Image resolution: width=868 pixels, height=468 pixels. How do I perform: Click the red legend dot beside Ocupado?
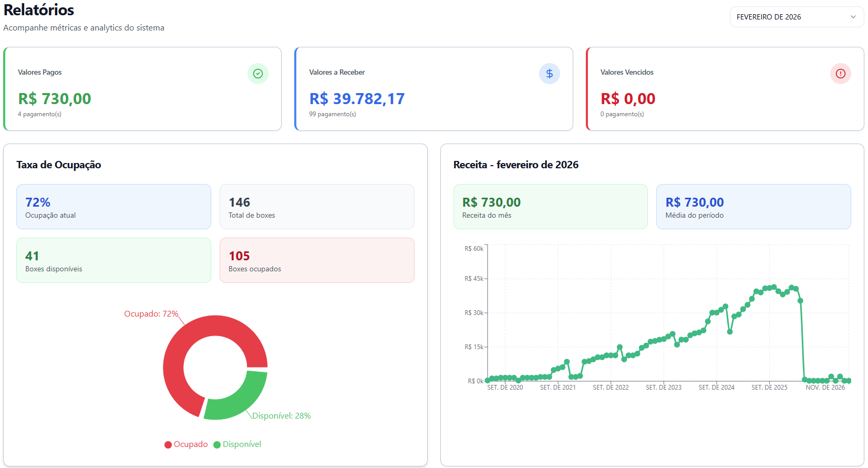[x=168, y=445]
